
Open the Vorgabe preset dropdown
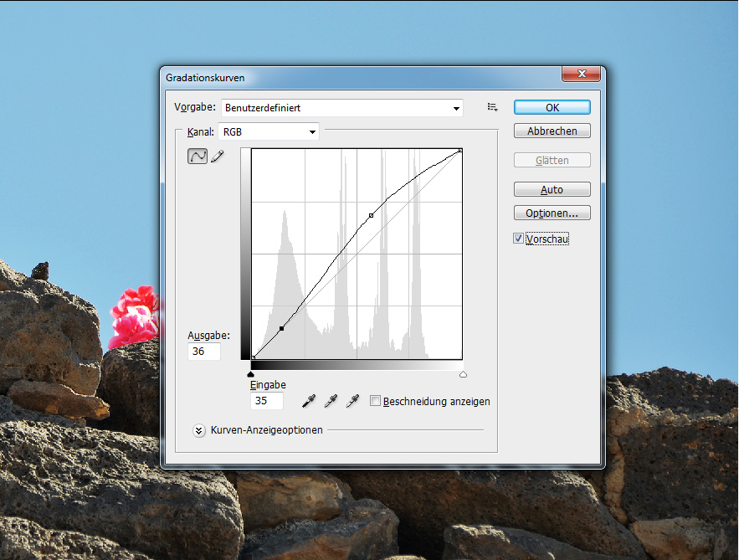(342, 108)
